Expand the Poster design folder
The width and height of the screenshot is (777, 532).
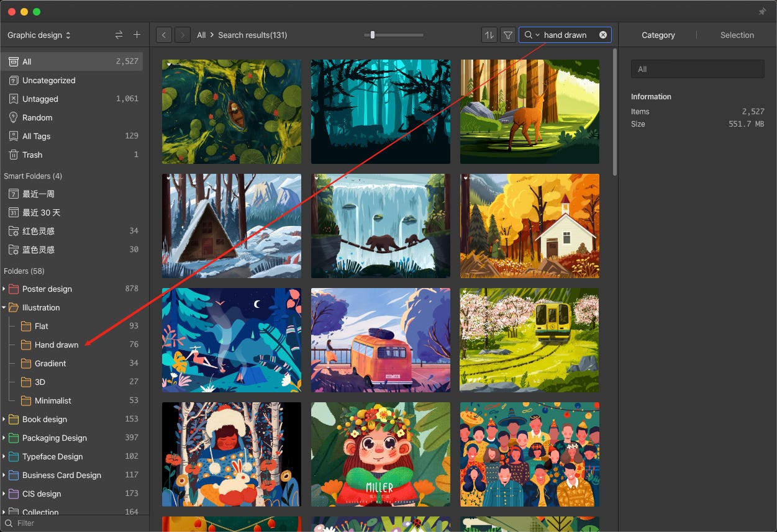(x=4, y=289)
